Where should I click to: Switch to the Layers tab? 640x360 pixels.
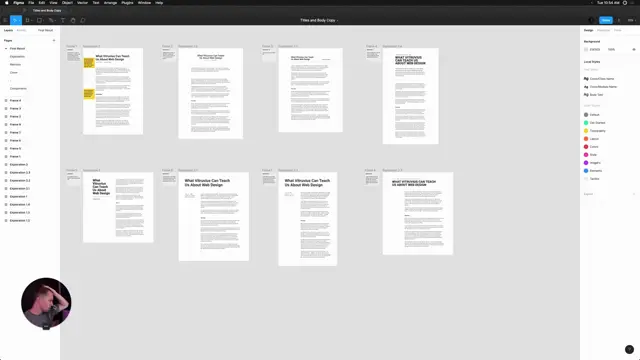[x=8, y=30]
